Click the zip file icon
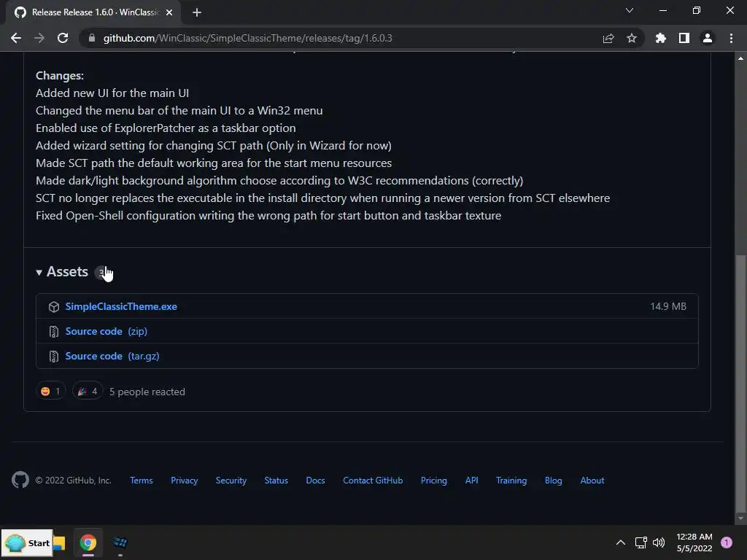 (54, 332)
